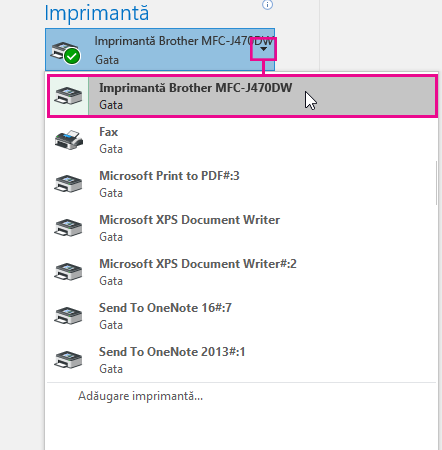
Task: Click the Brother printer icon in the list
Action: click(x=68, y=96)
